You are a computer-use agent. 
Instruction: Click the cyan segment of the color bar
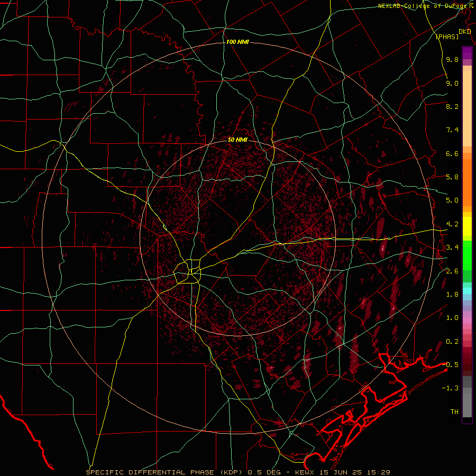tap(467, 291)
